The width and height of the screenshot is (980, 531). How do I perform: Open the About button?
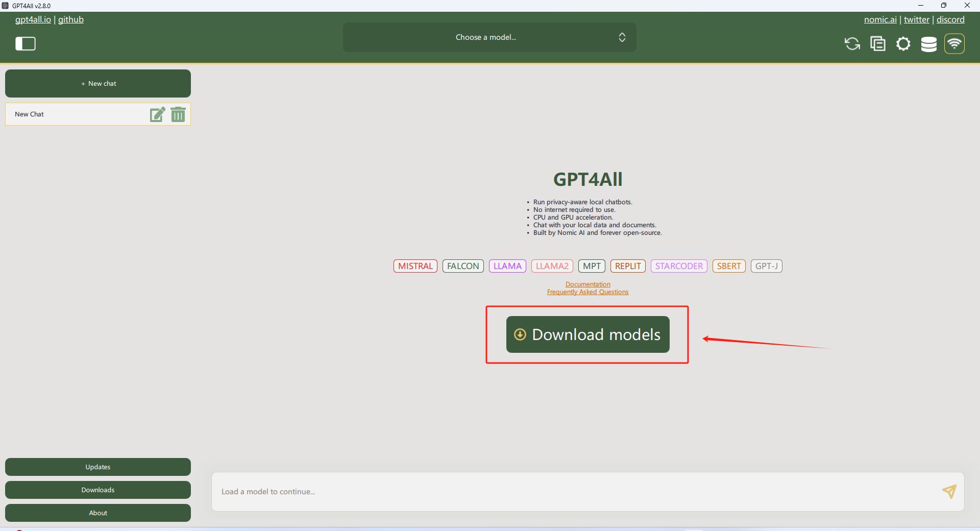pyautogui.click(x=98, y=513)
